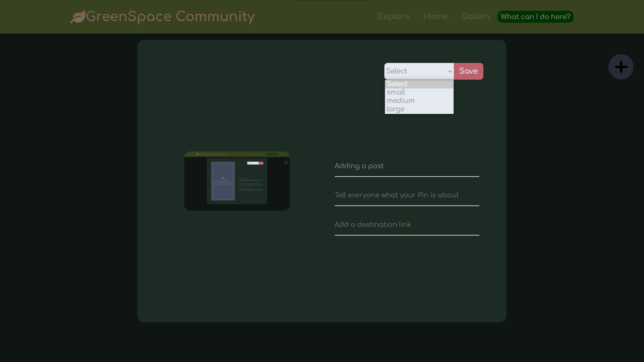Go to the Home nav link

(435, 16)
